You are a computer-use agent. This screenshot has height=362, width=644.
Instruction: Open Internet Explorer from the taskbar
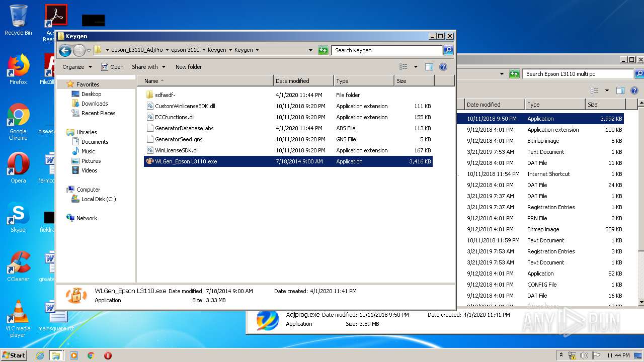point(40,355)
